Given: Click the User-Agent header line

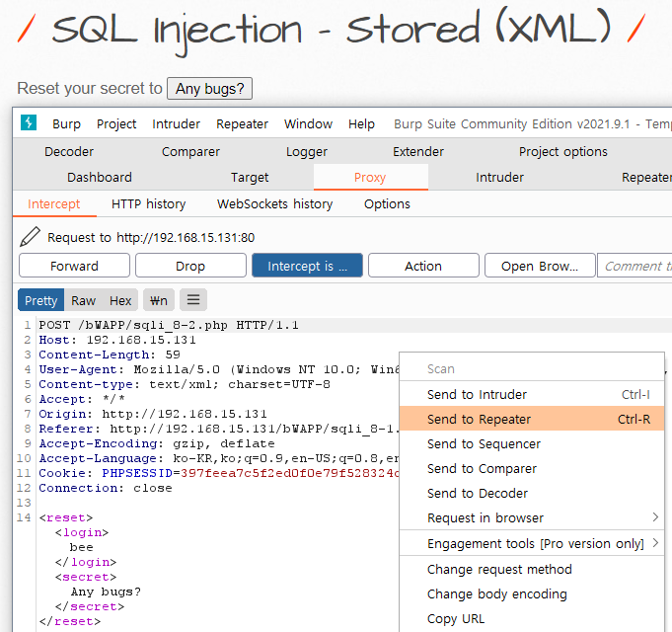Looking at the screenshot, I should pos(218,369).
